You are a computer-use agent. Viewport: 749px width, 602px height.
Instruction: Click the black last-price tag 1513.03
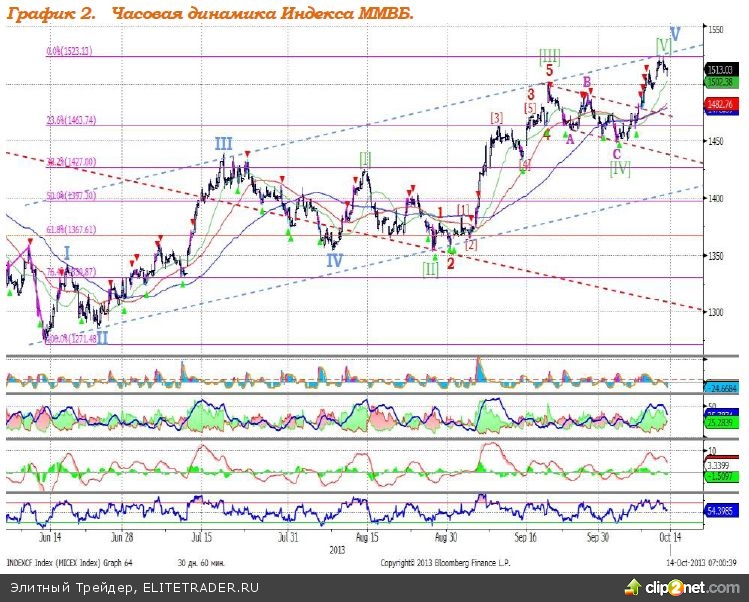(x=721, y=70)
